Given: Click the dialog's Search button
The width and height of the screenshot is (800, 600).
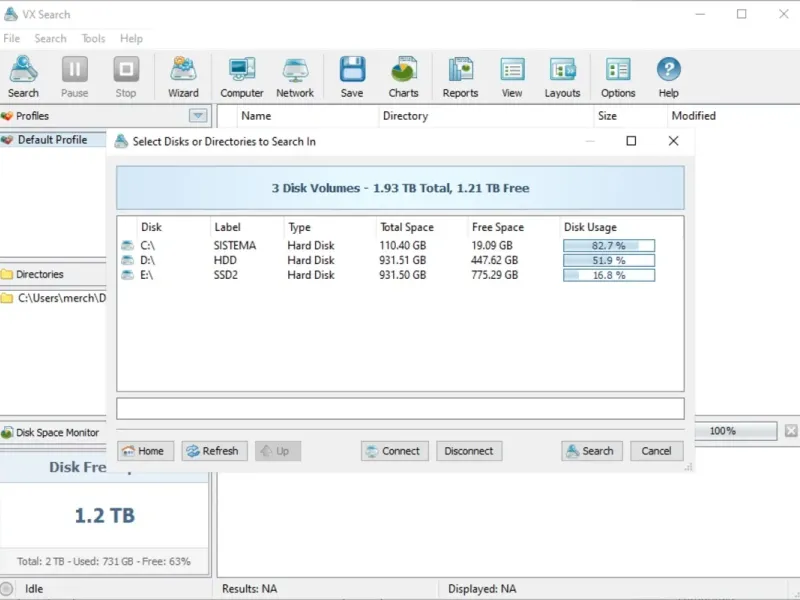Looking at the screenshot, I should click(x=592, y=451).
